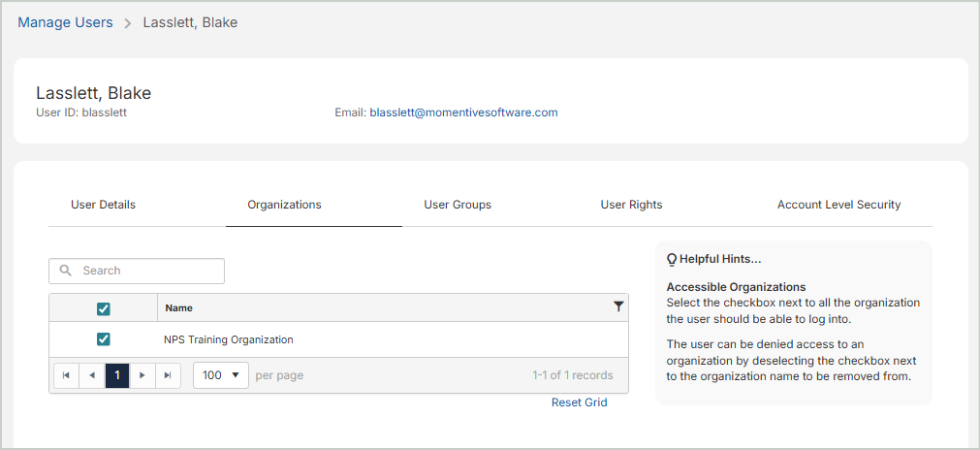980x450 pixels.
Task: Open the Name column filter icon
Action: 618,307
